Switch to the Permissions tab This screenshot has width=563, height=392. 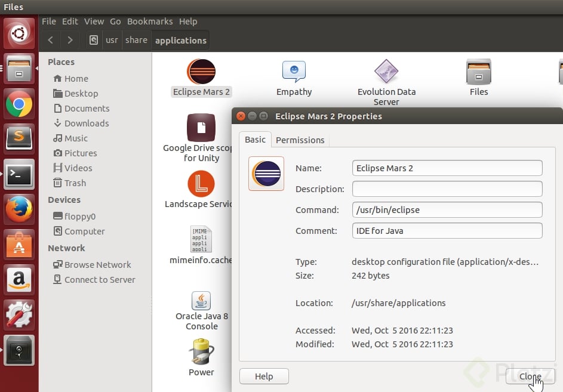(x=300, y=140)
